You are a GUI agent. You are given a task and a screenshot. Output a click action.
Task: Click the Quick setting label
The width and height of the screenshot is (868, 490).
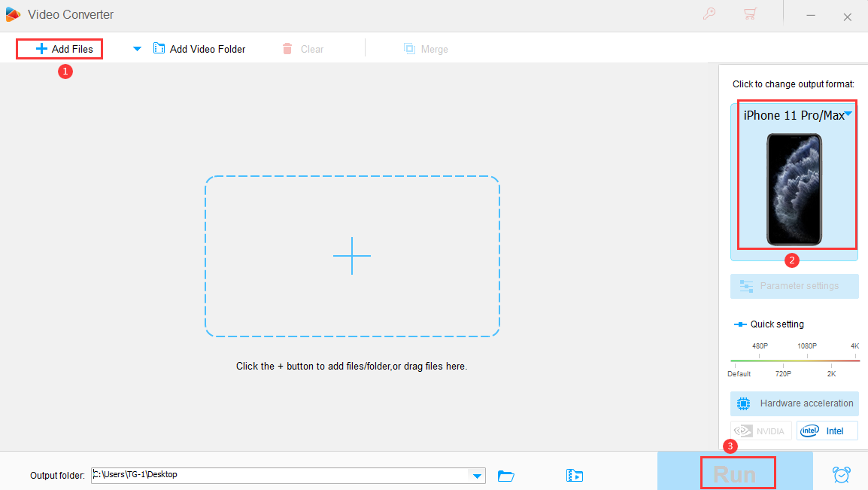point(777,324)
